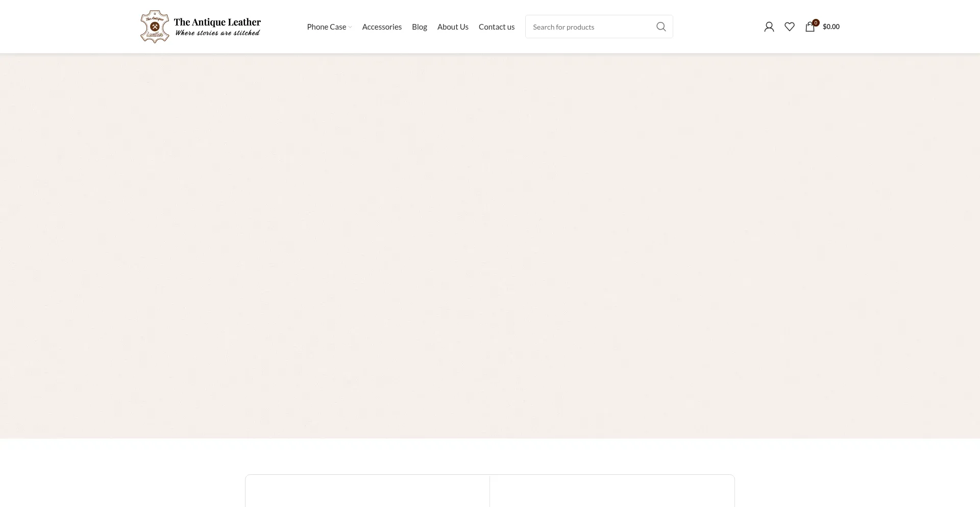Go to the Accessories page
This screenshot has height=507, width=980.
coord(381,27)
